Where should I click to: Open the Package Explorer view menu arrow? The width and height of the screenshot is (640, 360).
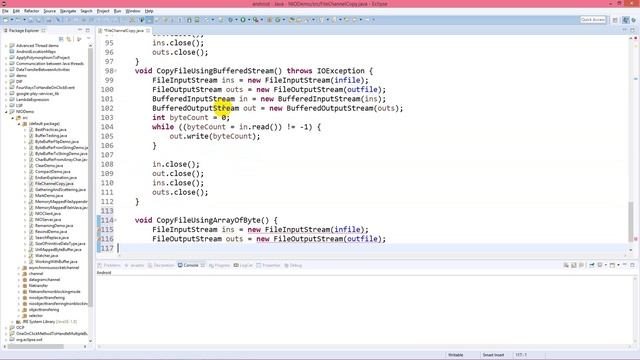(88, 39)
